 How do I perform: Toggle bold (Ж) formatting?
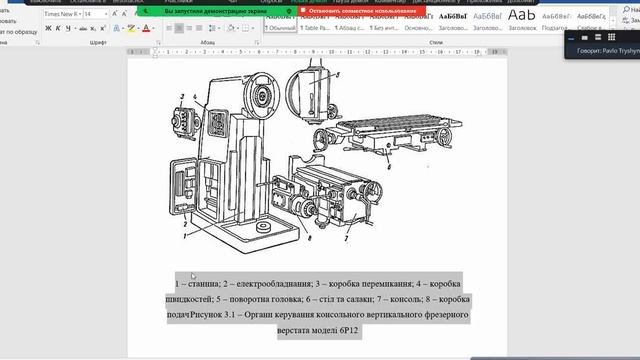pos(48,28)
